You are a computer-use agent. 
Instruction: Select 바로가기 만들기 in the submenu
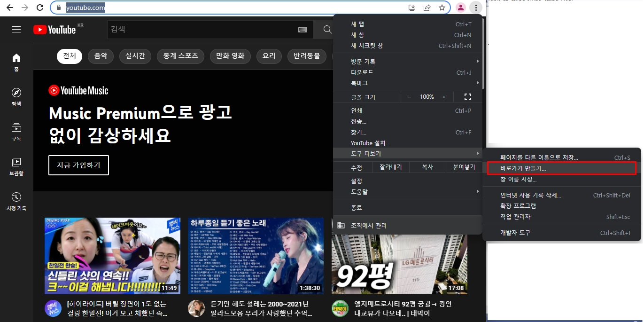coord(562,168)
